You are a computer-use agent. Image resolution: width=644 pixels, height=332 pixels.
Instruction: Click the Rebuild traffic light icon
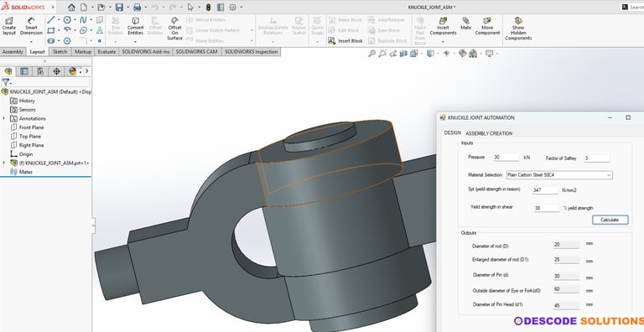coord(208,7)
